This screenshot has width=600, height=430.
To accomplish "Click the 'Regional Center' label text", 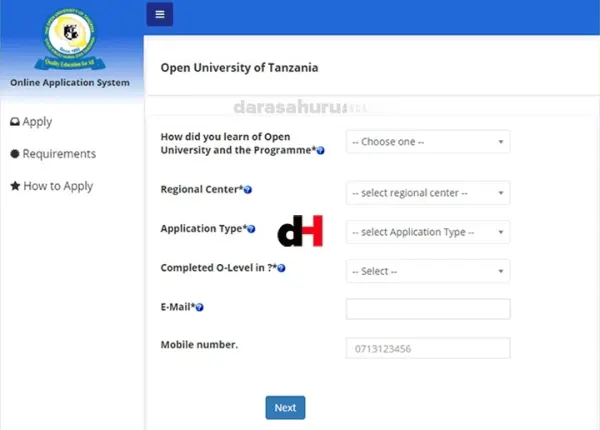I will point(202,189).
